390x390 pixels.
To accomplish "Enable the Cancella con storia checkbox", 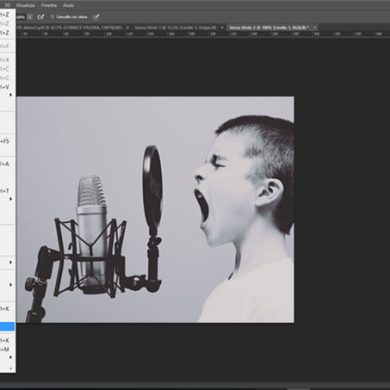I will pyautogui.click(x=52, y=17).
